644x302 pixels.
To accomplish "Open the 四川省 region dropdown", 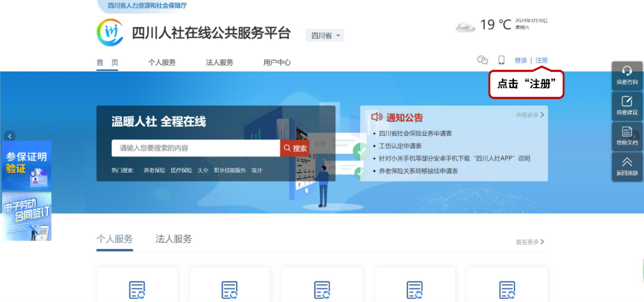I will point(325,35).
